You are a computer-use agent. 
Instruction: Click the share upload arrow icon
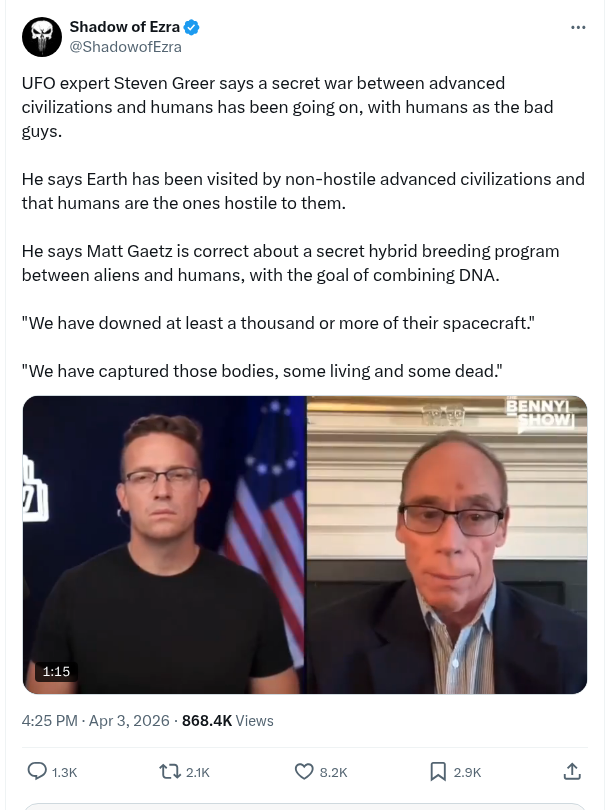[572, 772]
